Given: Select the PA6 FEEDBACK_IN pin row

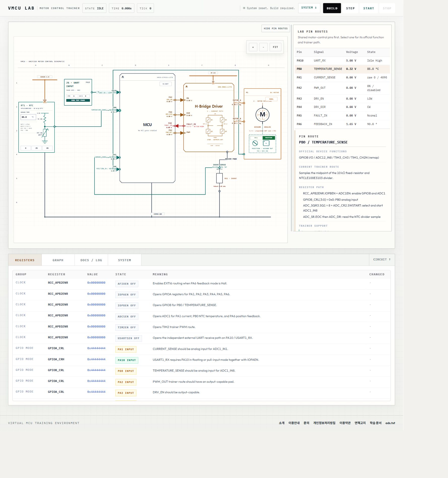Looking at the screenshot, I should [x=342, y=124].
